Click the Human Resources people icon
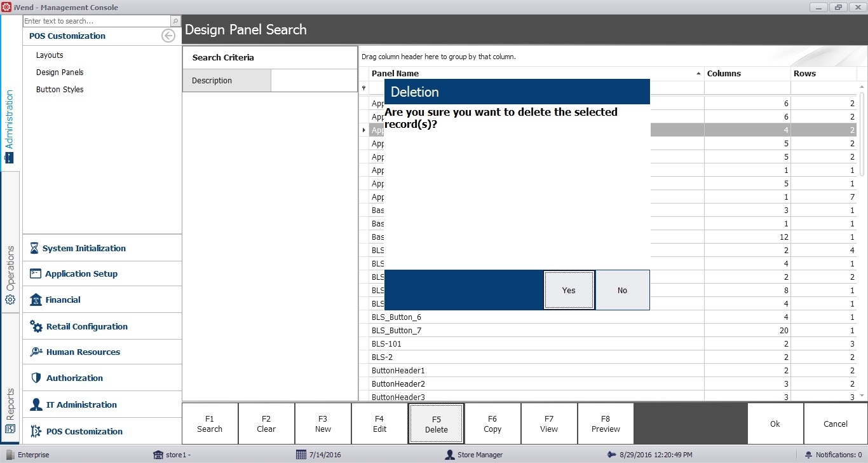Image resolution: width=868 pixels, height=463 pixels. (x=36, y=352)
